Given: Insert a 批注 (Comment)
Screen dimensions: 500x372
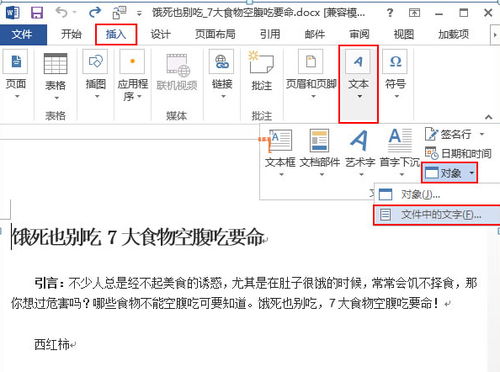Looking at the screenshot, I should [261, 72].
